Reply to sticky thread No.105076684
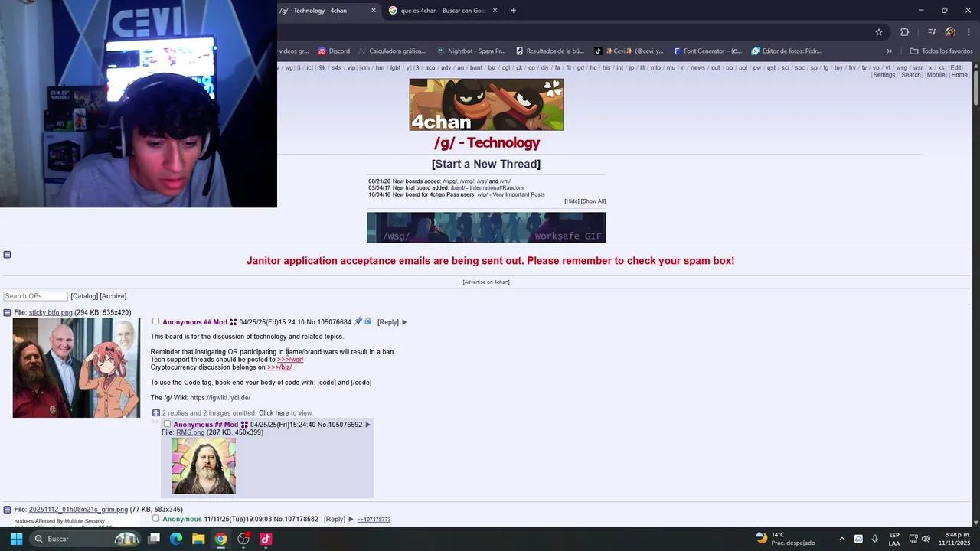The image size is (980, 551). pyautogui.click(x=388, y=322)
